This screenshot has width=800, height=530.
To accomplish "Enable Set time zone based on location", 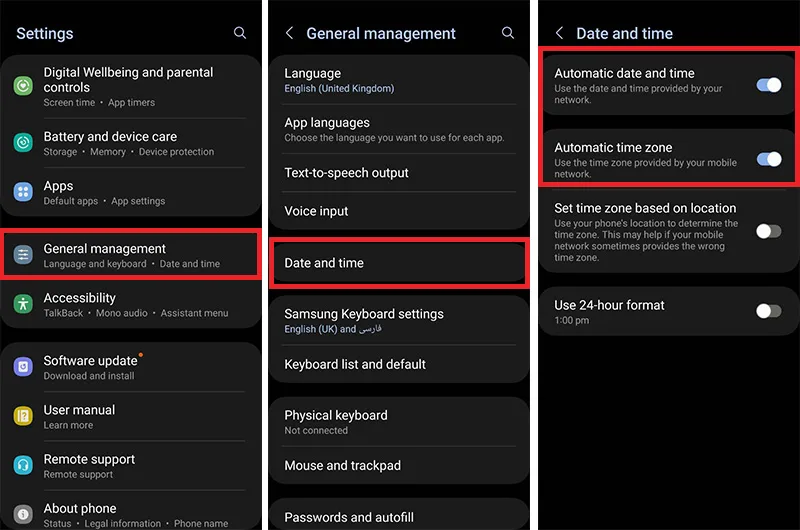I will [769, 231].
